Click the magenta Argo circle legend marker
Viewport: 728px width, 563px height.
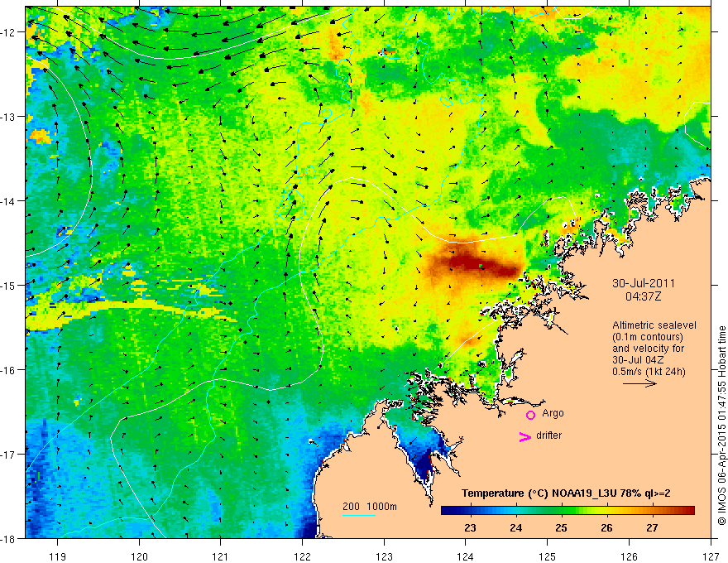coord(530,415)
